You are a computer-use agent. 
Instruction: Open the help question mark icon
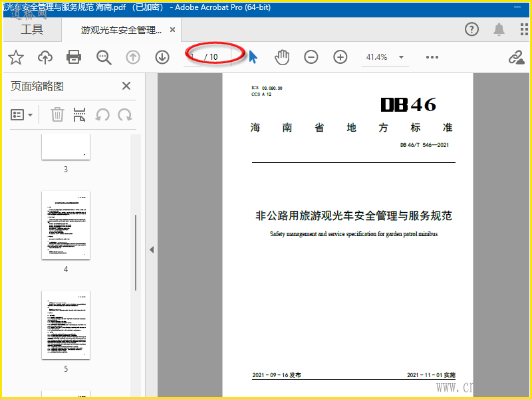click(471, 29)
